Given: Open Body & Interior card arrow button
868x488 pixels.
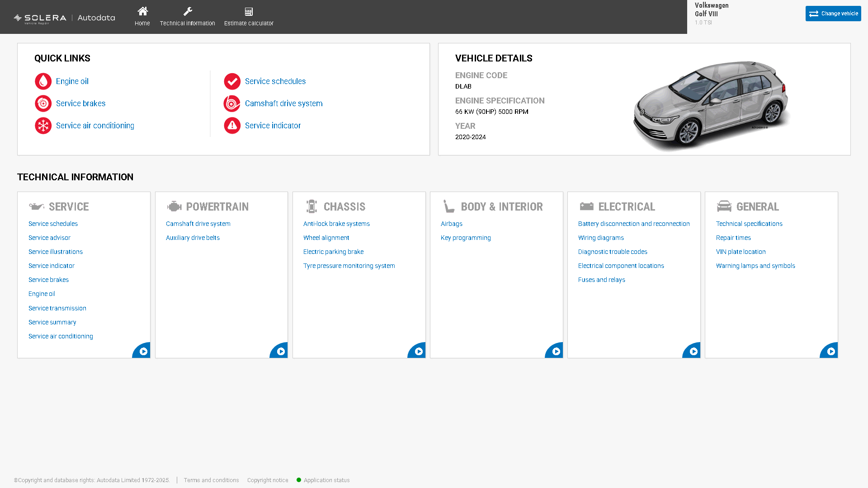Looking at the screenshot, I should (555, 351).
